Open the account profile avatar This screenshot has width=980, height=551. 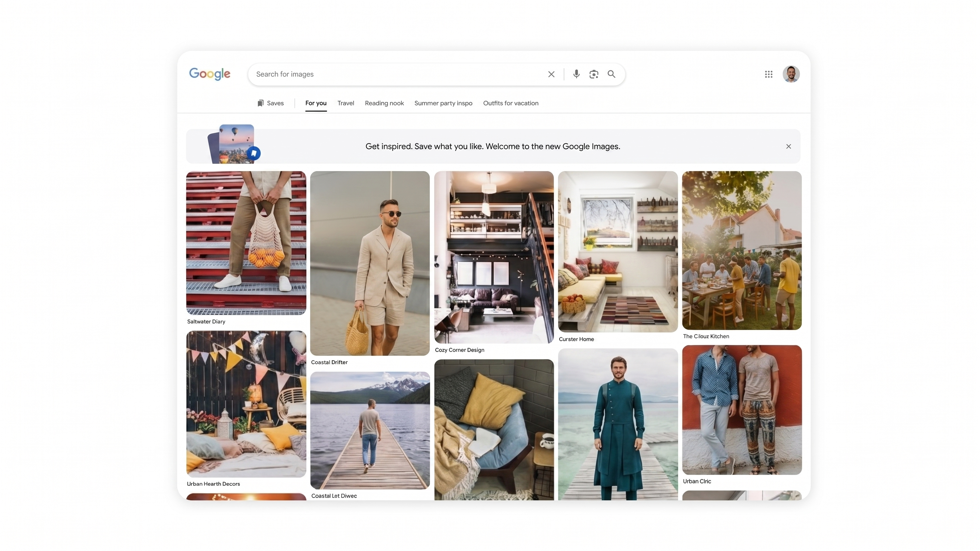coord(791,74)
